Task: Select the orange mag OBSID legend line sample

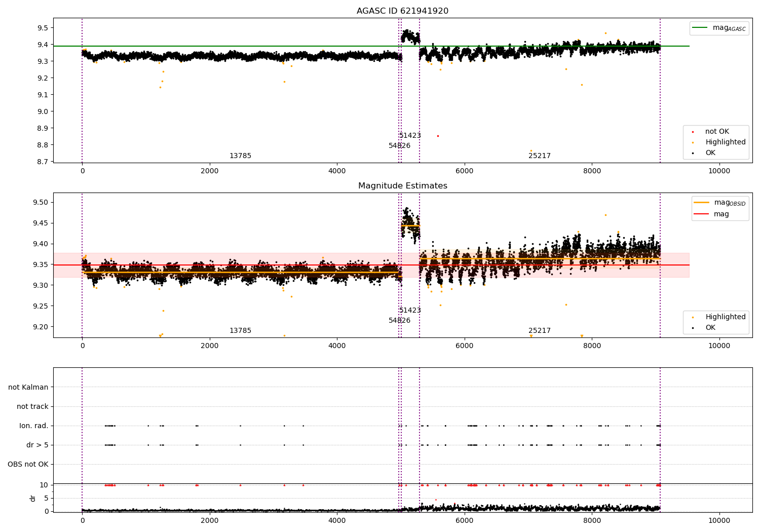Action: [702, 203]
